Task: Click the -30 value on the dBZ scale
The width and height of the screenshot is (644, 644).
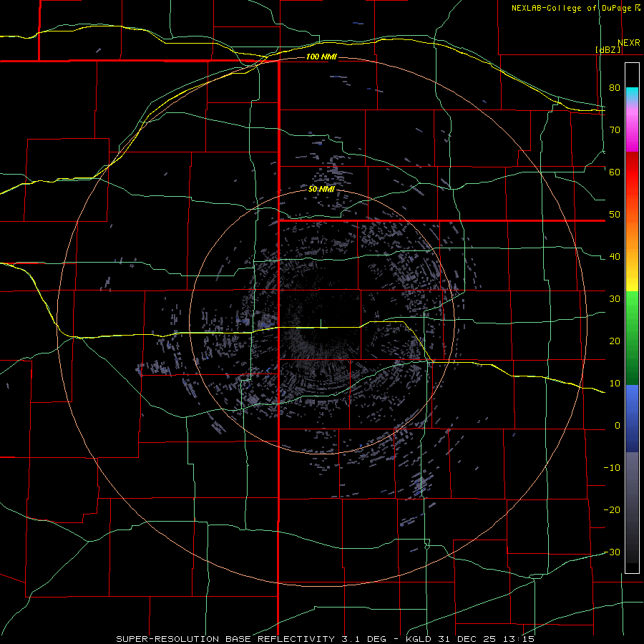Action: 612,552
